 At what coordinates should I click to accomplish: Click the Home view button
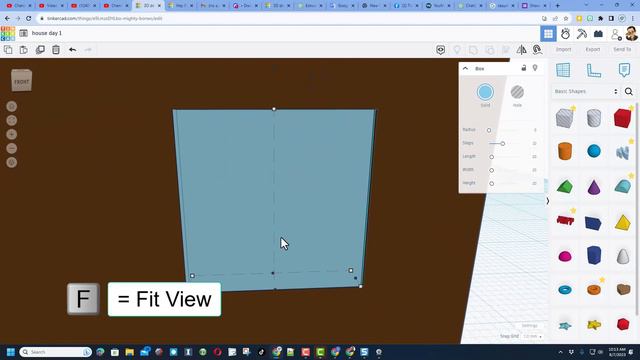tap(11, 107)
